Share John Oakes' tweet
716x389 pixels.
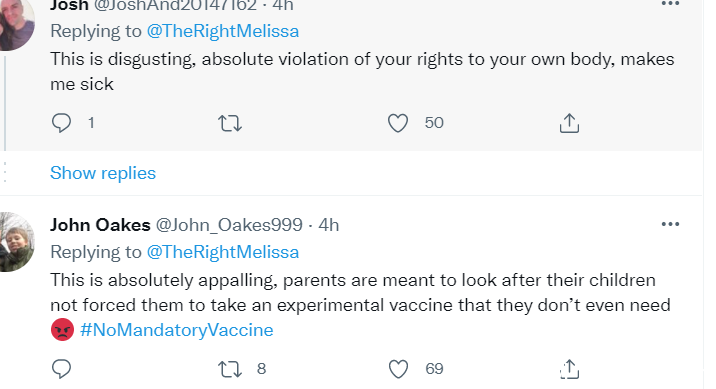click(569, 369)
